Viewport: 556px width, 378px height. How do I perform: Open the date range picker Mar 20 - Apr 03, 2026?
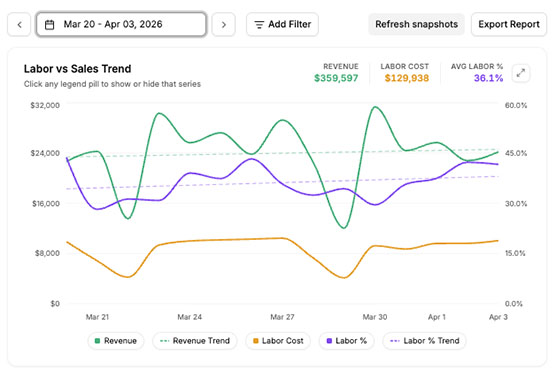coord(121,24)
